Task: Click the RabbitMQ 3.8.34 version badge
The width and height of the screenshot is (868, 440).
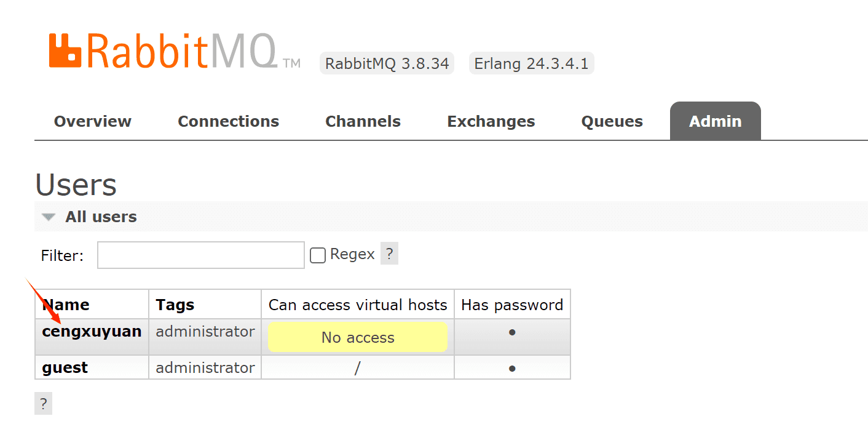Action: (x=387, y=63)
